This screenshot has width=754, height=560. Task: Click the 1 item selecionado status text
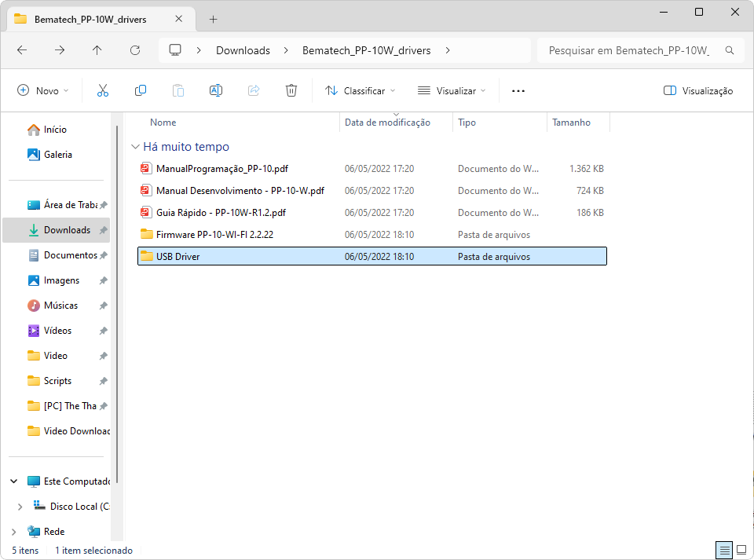click(x=93, y=551)
